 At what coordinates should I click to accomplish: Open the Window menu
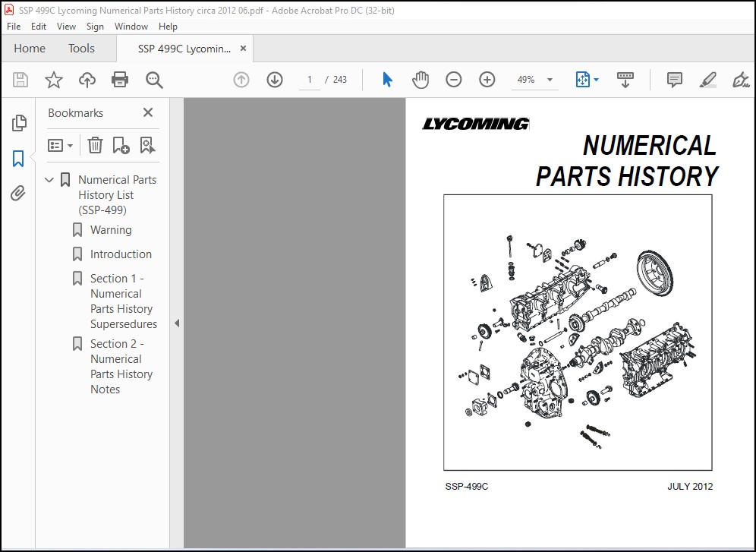pos(131,27)
